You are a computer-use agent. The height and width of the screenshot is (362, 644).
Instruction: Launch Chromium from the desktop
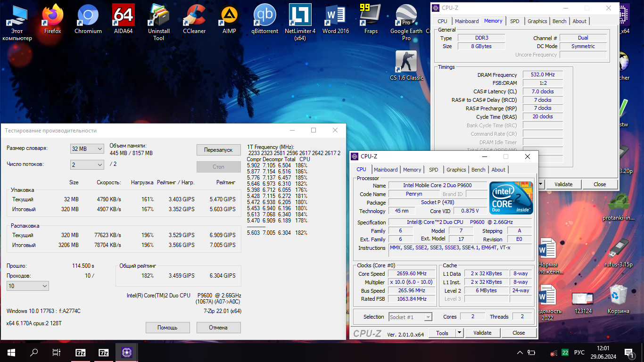point(88,19)
